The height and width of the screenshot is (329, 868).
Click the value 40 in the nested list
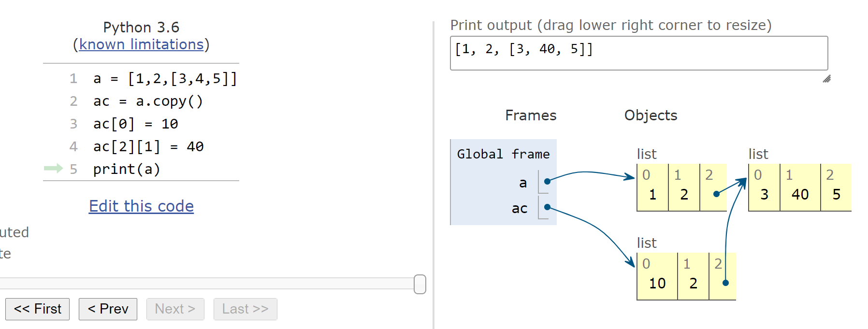click(800, 194)
